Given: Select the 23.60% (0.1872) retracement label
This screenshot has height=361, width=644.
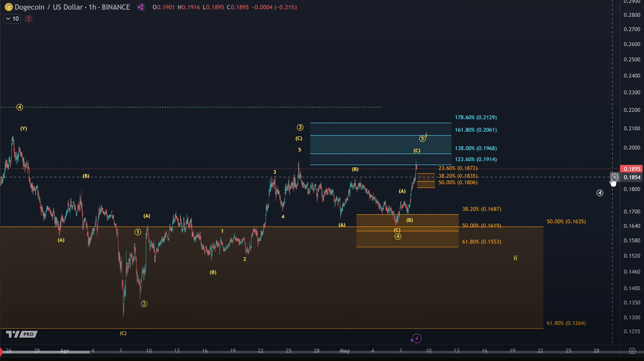Looking at the screenshot, I should pos(458,168).
